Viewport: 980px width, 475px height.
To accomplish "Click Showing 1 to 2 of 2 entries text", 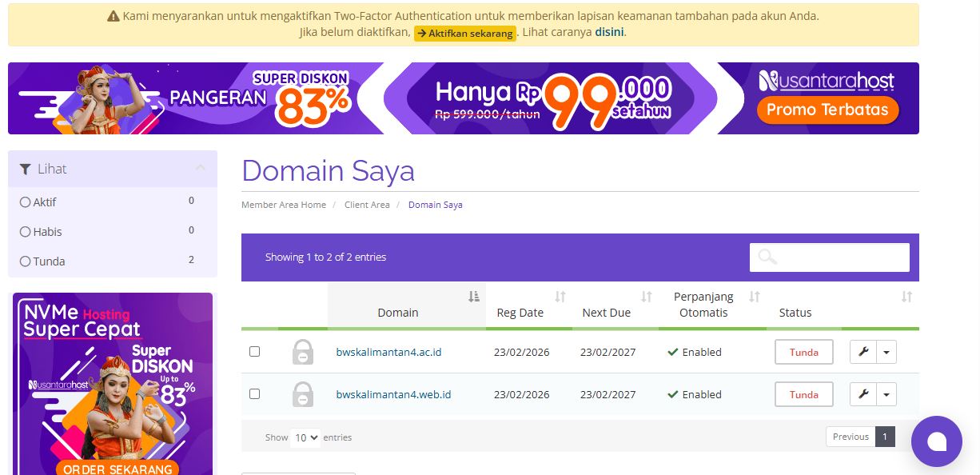I will pos(325,257).
